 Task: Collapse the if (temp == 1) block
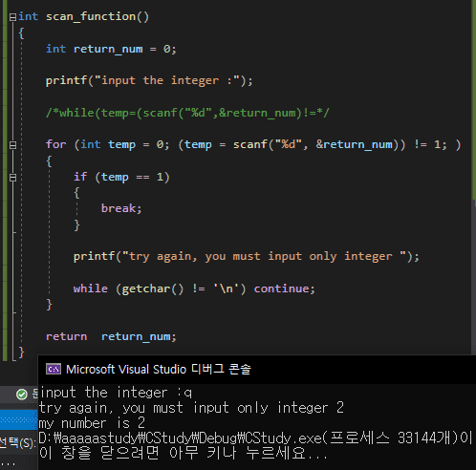[12, 178]
